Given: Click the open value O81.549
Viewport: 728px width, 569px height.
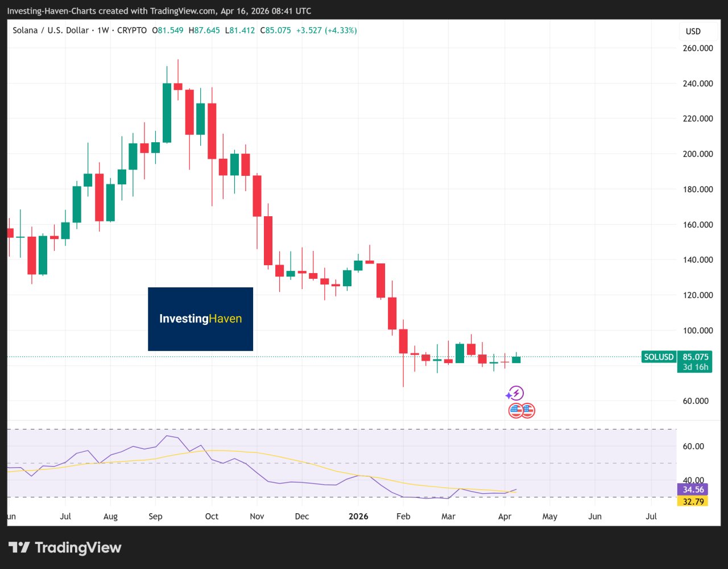Looking at the screenshot, I should pyautogui.click(x=168, y=30).
